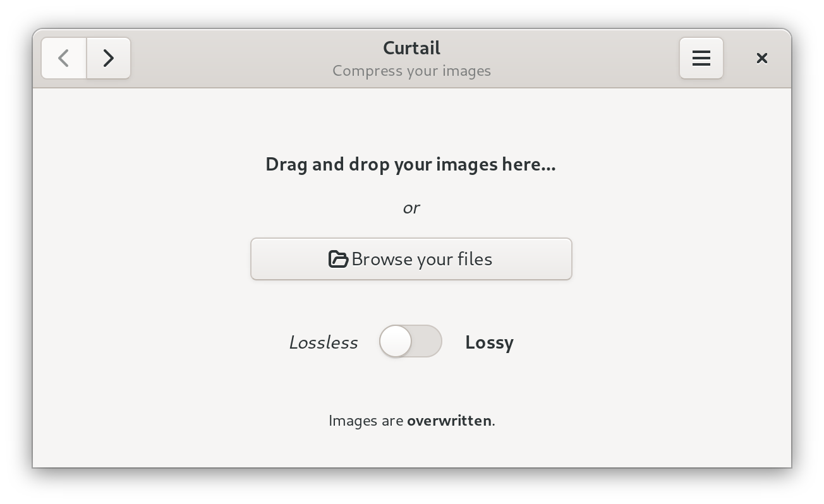Go back with the left arrow button
The height and width of the screenshot is (504, 824).
point(64,58)
